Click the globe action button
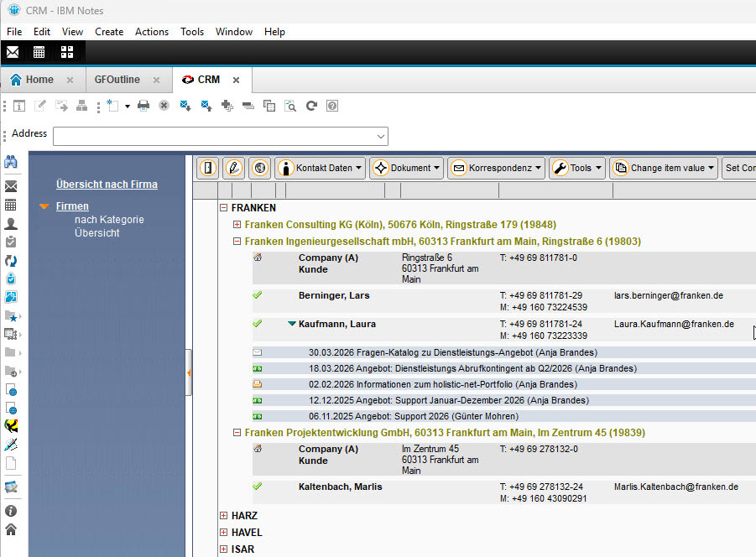This screenshot has height=557, width=756. pyautogui.click(x=260, y=168)
